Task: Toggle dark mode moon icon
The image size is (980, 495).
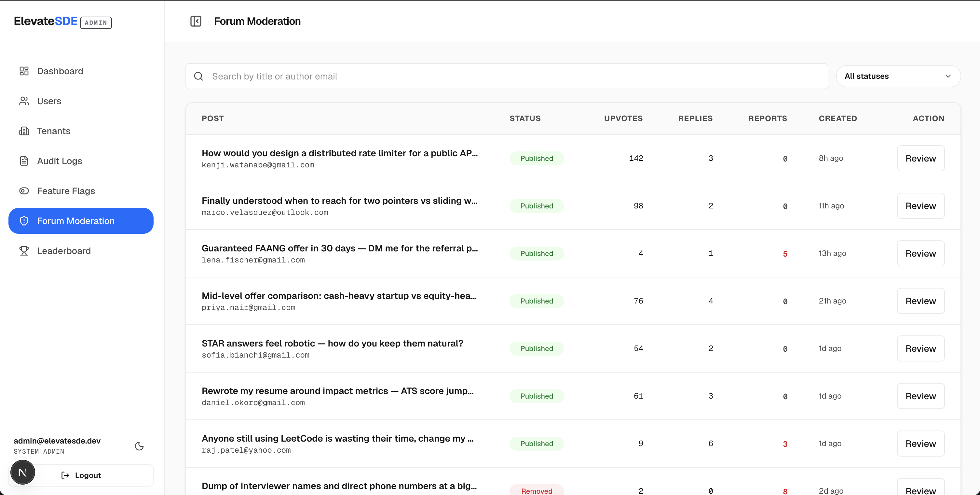Action: (x=139, y=446)
